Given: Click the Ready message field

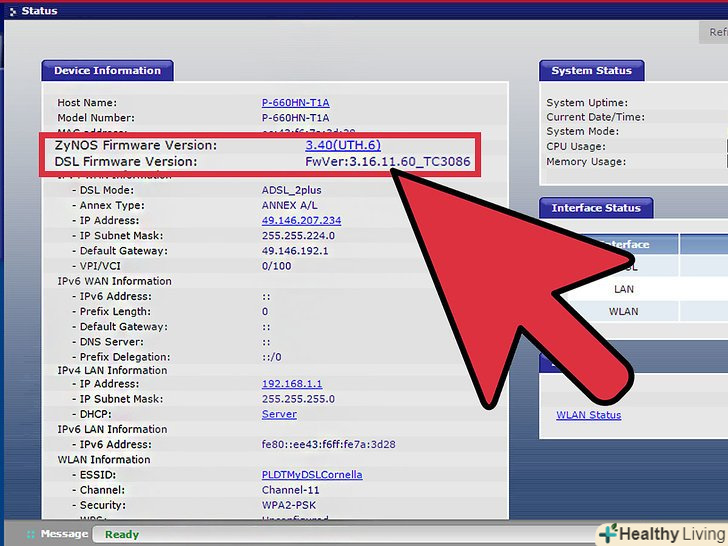Looking at the screenshot, I should (x=122, y=535).
